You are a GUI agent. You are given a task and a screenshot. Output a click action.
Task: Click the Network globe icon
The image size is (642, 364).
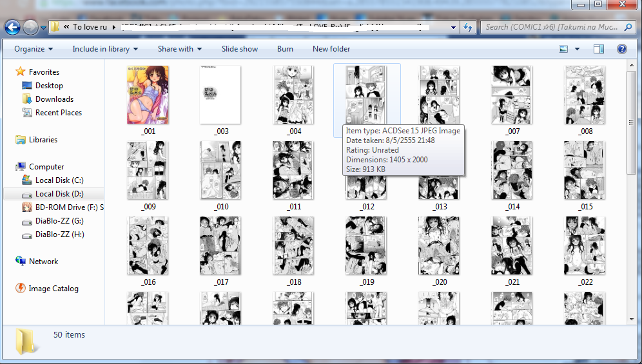coord(21,261)
